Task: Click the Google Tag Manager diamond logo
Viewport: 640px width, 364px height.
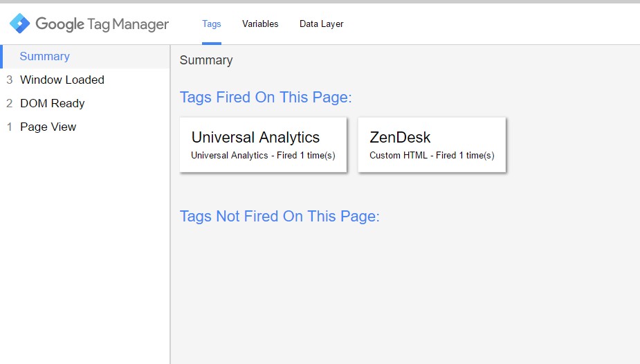Action: click(x=19, y=24)
